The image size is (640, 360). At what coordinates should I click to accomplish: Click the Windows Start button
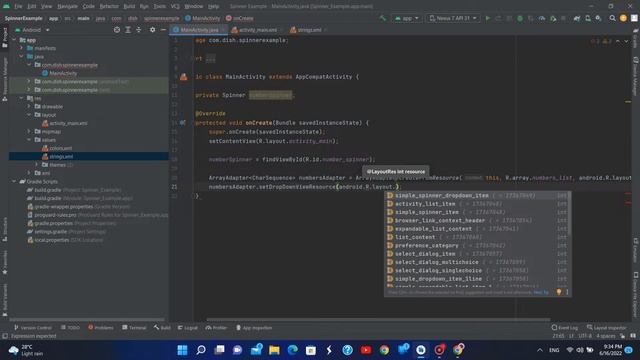182,350
